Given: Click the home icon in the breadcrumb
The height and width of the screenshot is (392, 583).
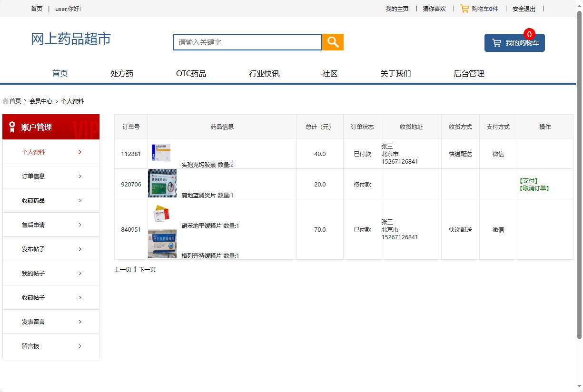Looking at the screenshot, I should [5, 101].
